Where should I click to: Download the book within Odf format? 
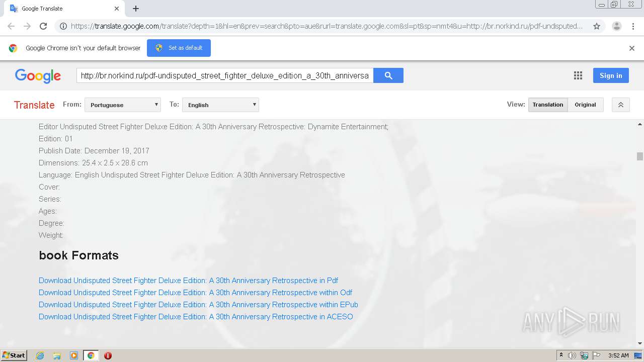click(195, 293)
